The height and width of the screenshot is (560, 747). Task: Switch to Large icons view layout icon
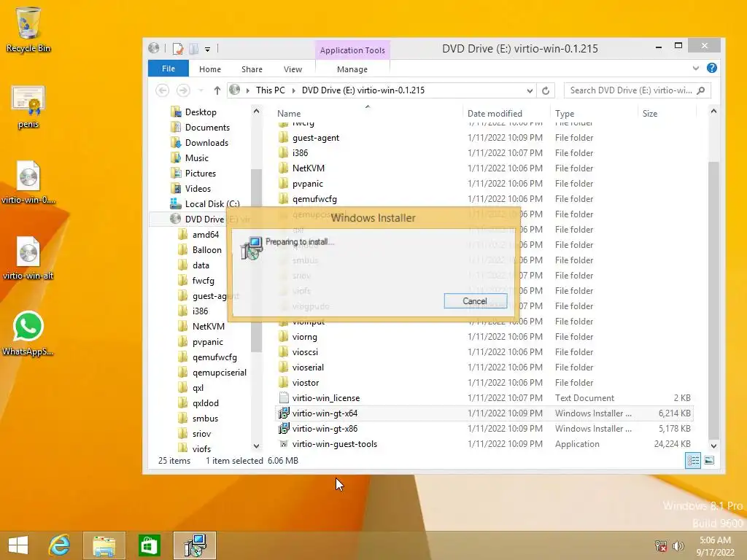click(709, 460)
